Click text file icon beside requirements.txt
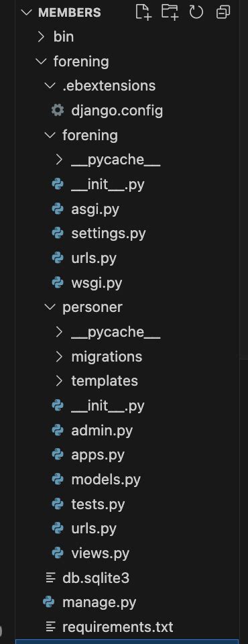Screen dimensions: 248x644 pyautogui.click(x=50, y=627)
